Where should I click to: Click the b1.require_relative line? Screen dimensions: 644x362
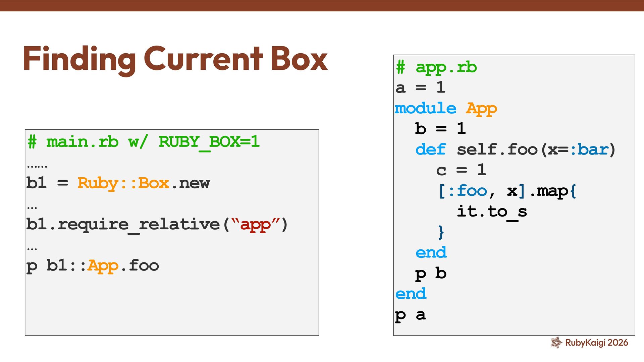[157, 224]
